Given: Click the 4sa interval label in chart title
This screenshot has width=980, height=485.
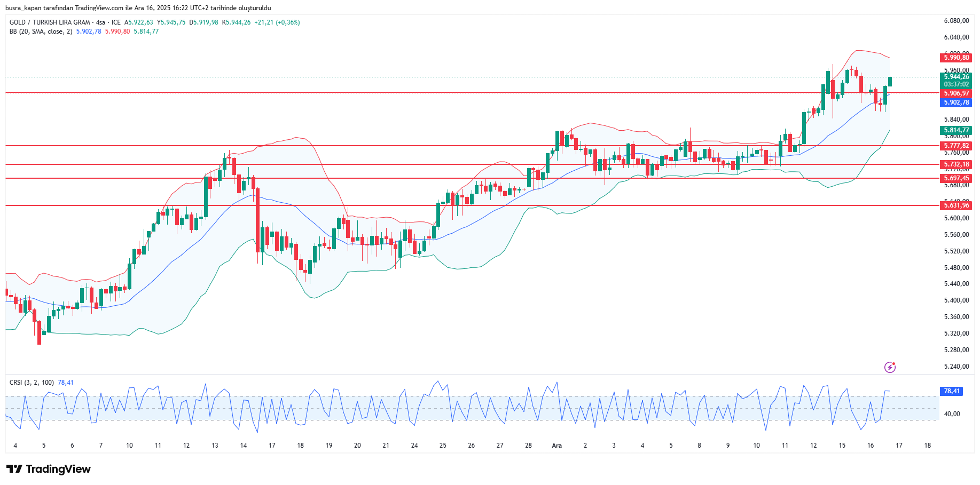Looking at the screenshot, I should (x=100, y=22).
